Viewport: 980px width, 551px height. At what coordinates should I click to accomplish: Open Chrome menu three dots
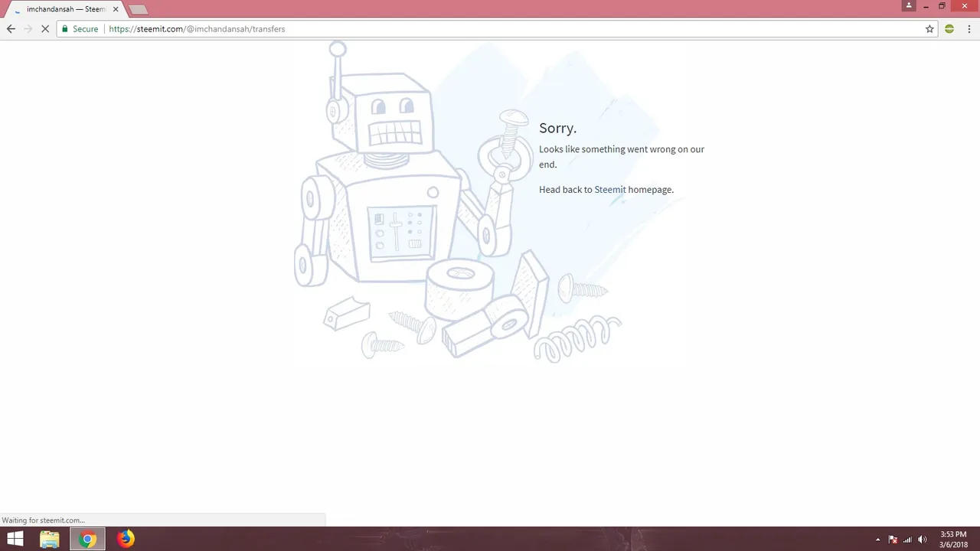[x=969, y=29]
